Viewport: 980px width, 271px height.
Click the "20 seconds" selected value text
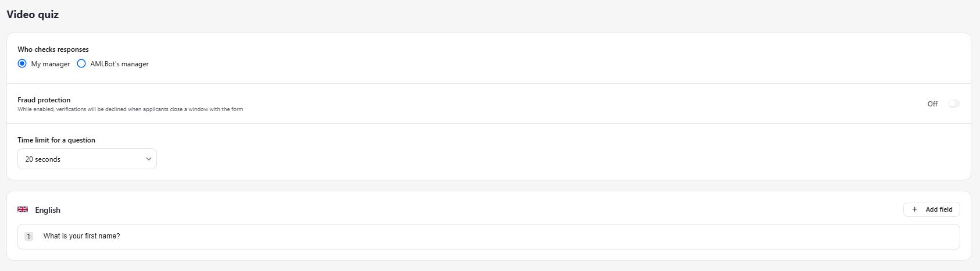point(43,159)
